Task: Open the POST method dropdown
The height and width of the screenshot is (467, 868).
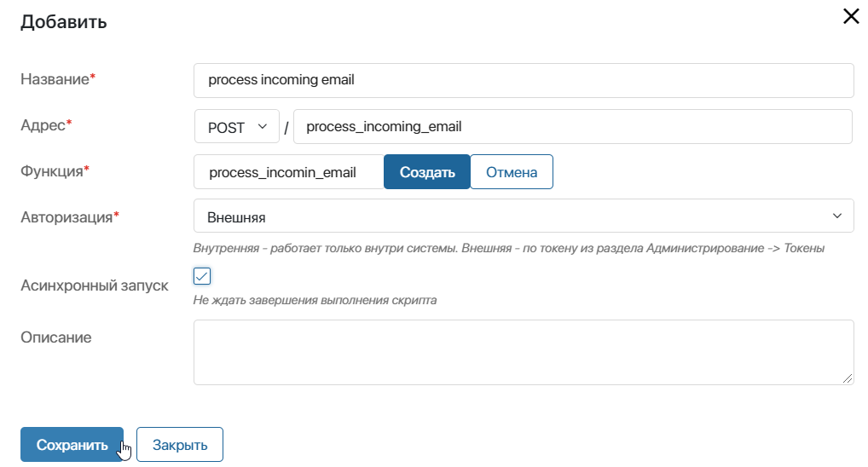Action: 237,127
